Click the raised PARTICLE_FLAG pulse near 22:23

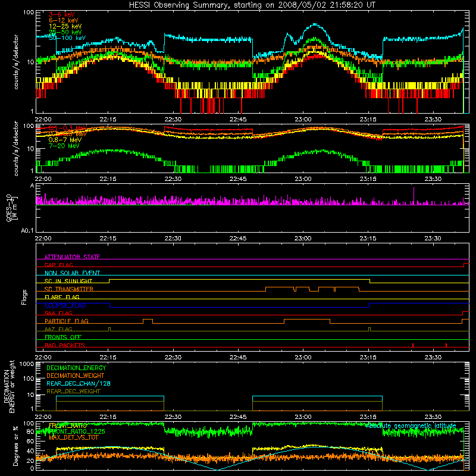click(x=148, y=321)
